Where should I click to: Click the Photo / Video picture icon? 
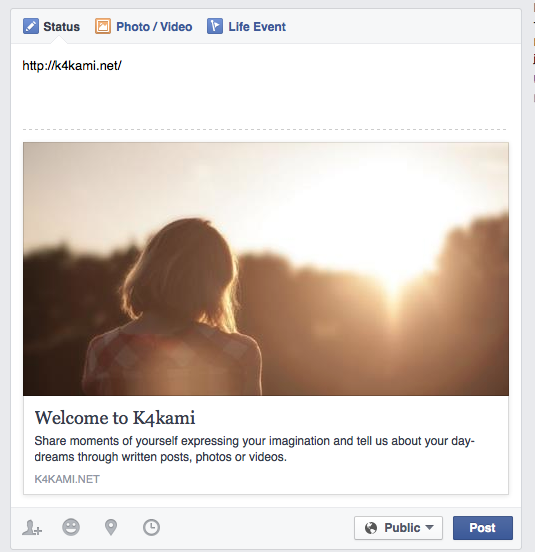coord(103,26)
